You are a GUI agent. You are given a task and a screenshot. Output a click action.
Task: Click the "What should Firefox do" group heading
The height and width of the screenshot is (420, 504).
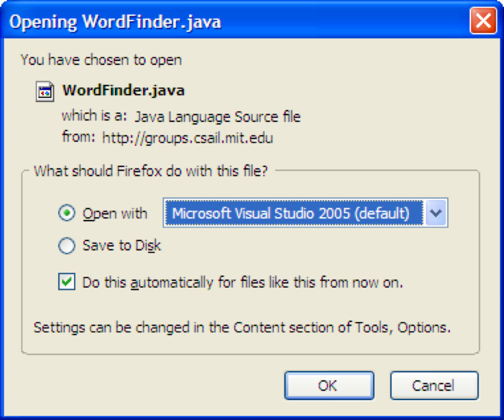[x=151, y=171]
